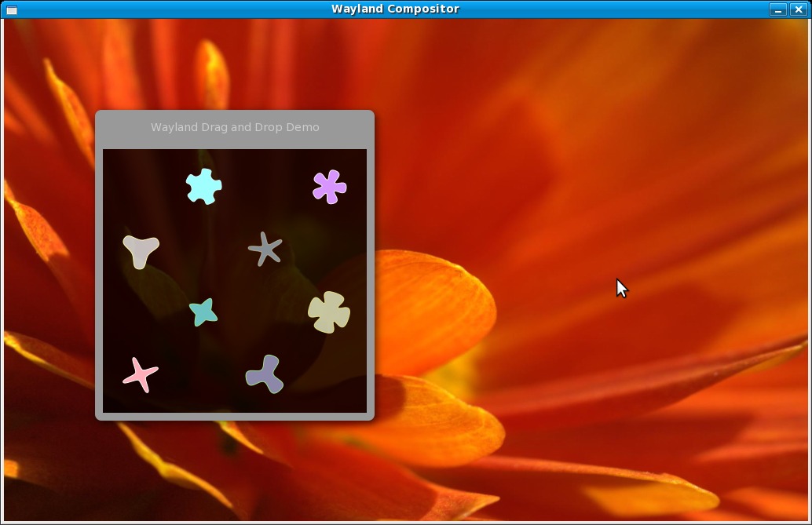Select the lavender three-armed blob
Viewport: 812px width, 525px height.
pos(265,374)
